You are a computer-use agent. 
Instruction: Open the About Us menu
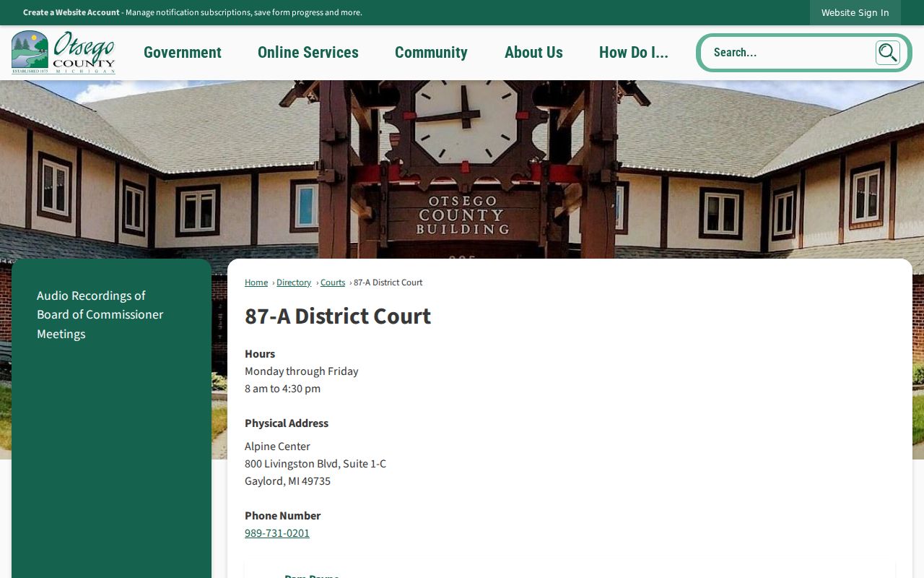point(533,53)
